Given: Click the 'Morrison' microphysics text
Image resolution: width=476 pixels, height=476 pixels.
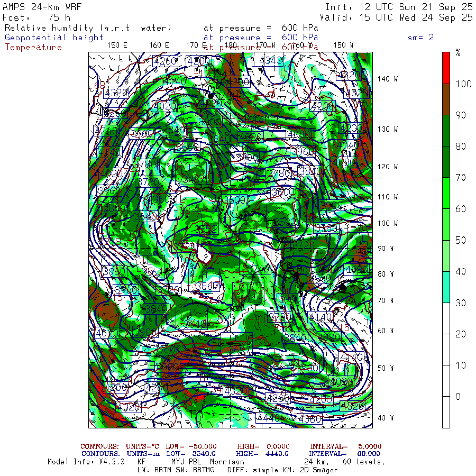Looking at the screenshot, I should coord(227,462).
